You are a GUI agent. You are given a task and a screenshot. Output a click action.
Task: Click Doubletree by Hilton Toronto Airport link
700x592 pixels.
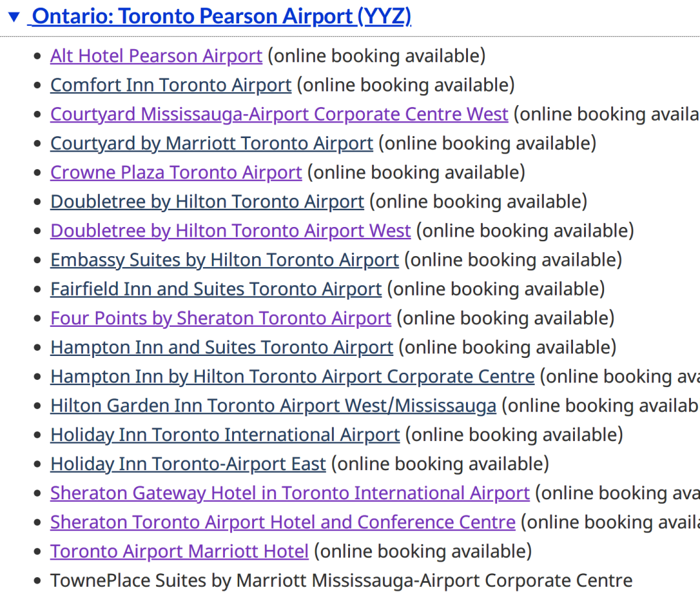[207, 202]
